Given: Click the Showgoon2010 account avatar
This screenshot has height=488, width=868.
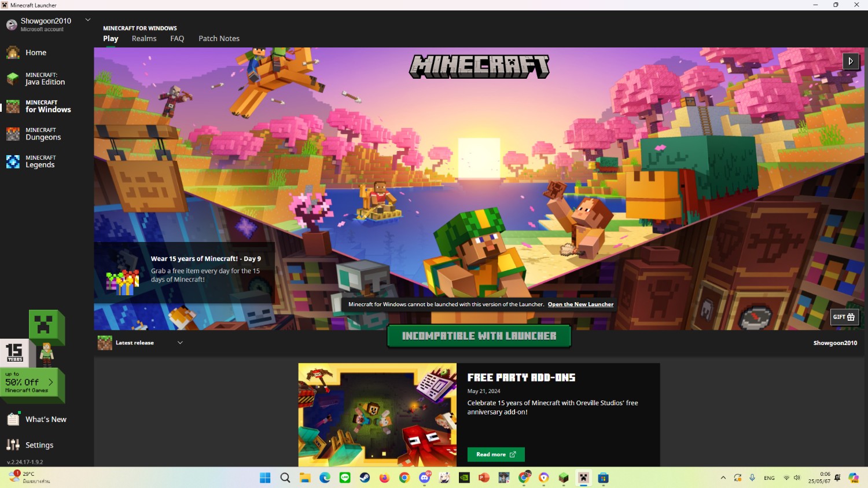Looking at the screenshot, I should 12,25.
